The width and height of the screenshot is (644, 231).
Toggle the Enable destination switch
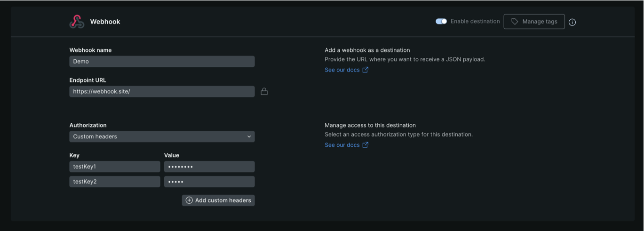point(441,22)
